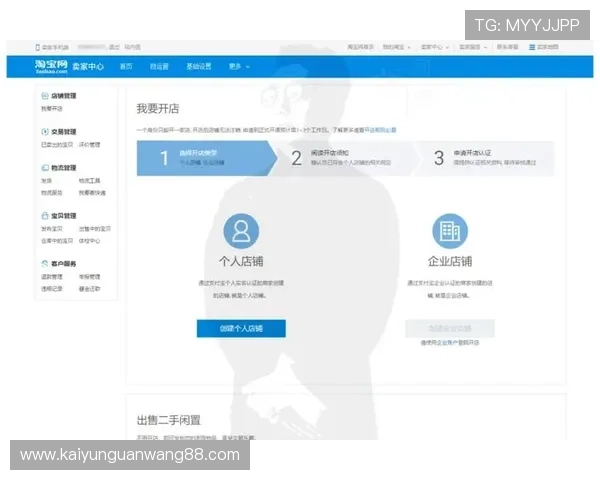Click the greyed-out create enterprise store button
600x480 pixels.
pyautogui.click(x=450, y=328)
